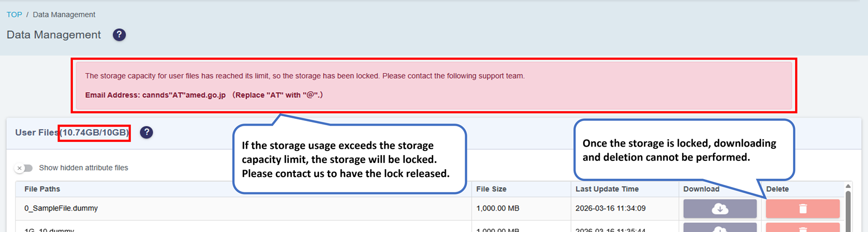The height and width of the screenshot is (232, 868).
Task: Sort by File Paths column header
Action: point(42,189)
